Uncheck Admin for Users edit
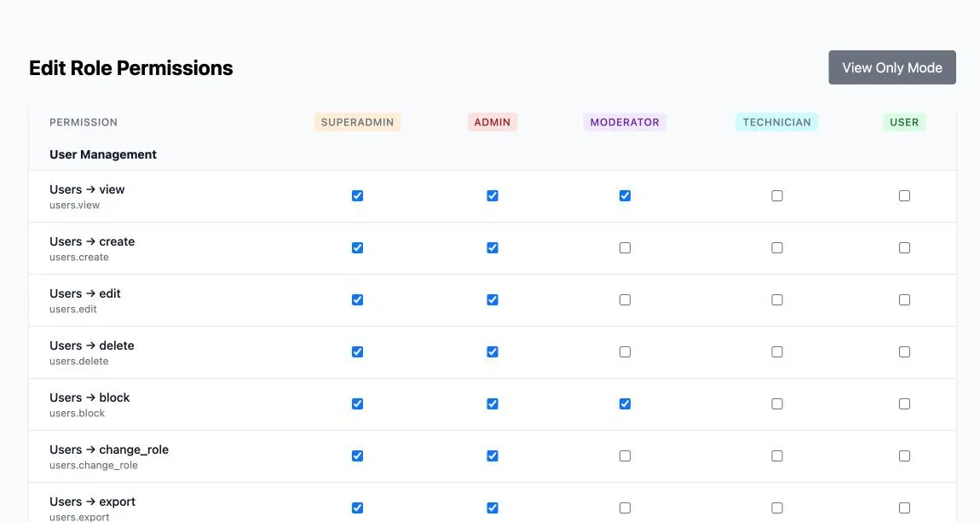The height and width of the screenshot is (522, 980). [493, 299]
